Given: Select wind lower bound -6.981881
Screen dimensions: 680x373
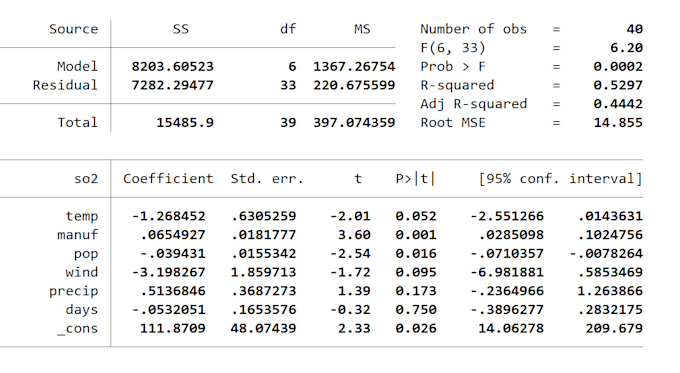Looking at the screenshot, I should pyautogui.click(x=507, y=272).
